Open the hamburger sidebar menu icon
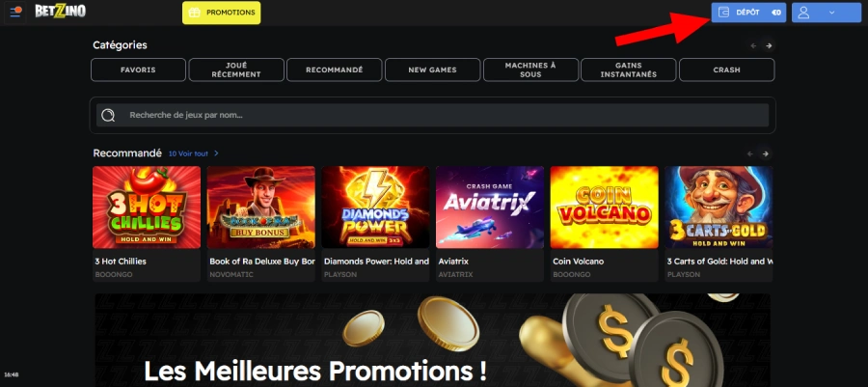868x387 pixels. 15,12
